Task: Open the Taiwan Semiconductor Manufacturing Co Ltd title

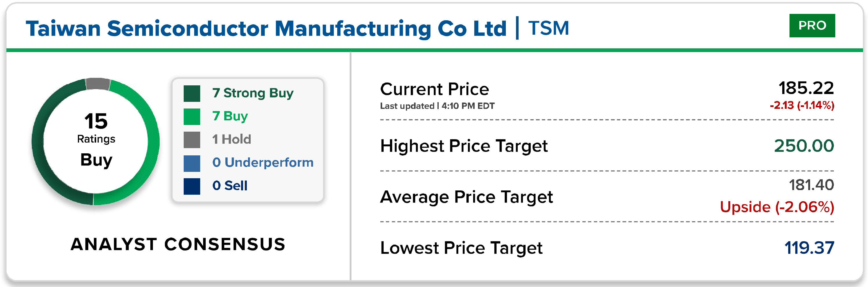Action: click(x=266, y=29)
